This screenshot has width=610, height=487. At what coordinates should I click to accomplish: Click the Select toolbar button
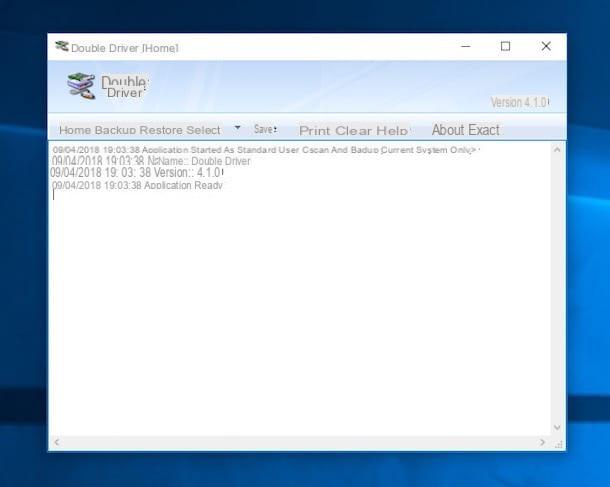(203, 130)
